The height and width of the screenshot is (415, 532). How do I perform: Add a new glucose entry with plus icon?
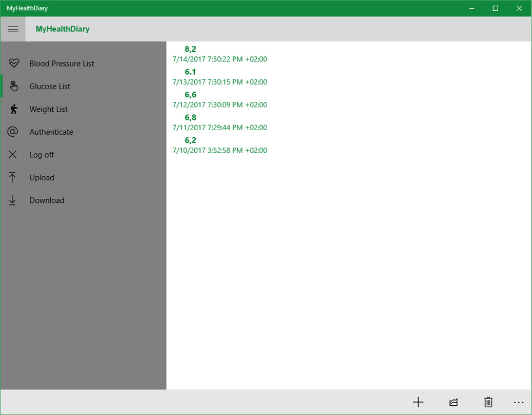click(418, 402)
